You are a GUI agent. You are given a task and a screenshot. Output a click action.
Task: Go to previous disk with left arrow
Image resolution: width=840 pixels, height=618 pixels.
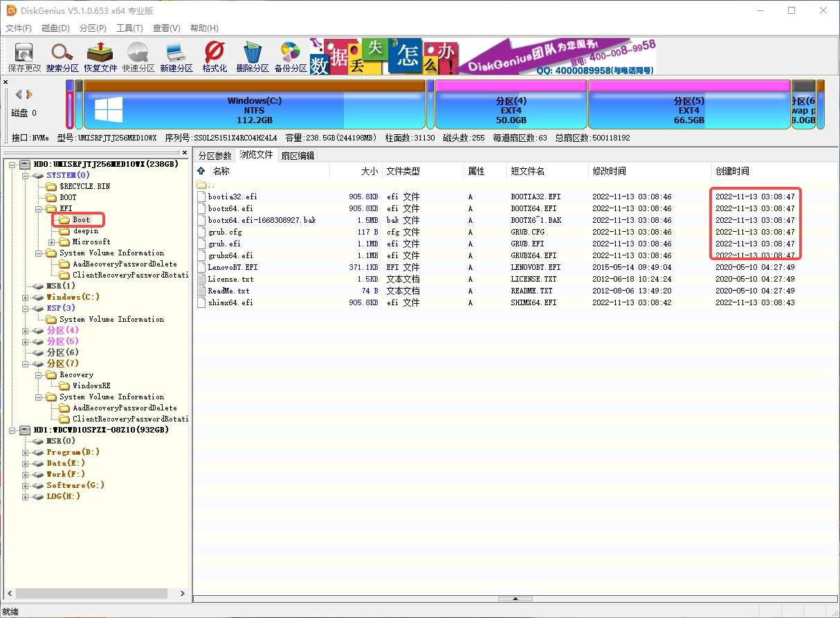[x=19, y=94]
